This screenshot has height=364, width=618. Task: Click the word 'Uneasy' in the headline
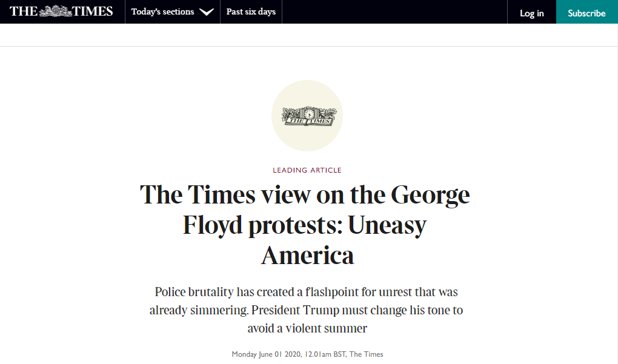click(x=386, y=225)
